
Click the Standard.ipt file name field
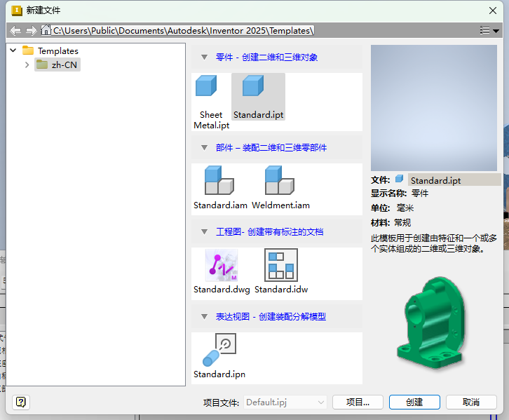pyautogui.click(x=454, y=179)
